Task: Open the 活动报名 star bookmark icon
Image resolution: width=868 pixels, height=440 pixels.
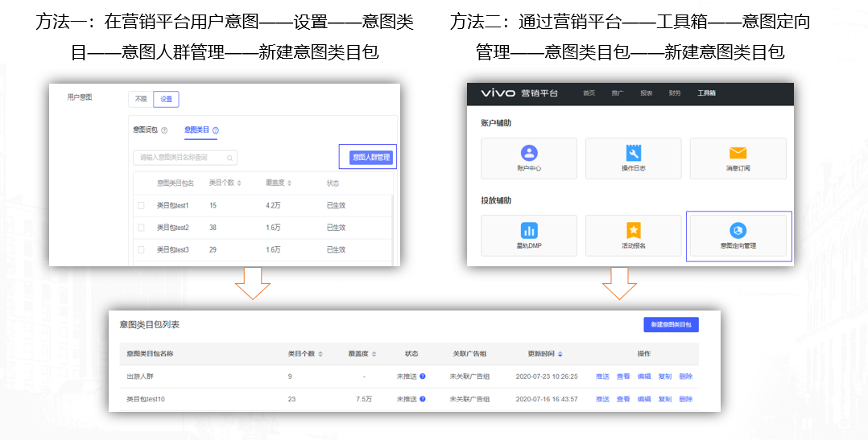Action: 633,230
